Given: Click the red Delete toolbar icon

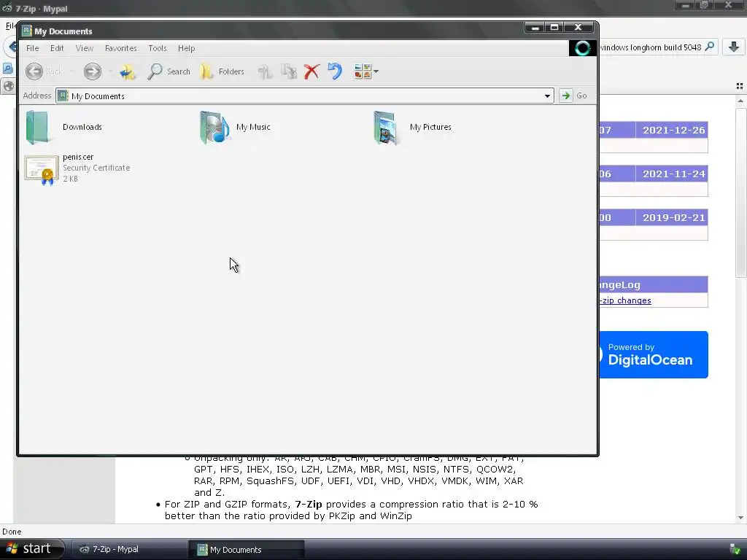Looking at the screenshot, I should pyautogui.click(x=311, y=72).
